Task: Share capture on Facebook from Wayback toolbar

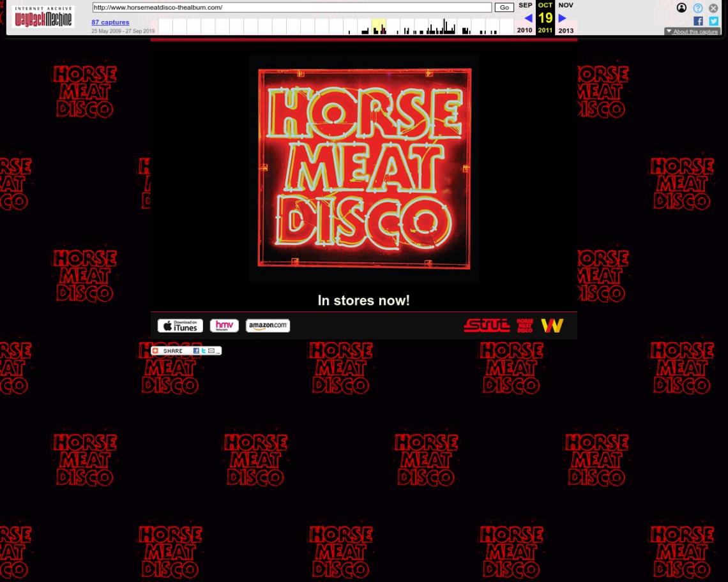Action: (x=698, y=21)
